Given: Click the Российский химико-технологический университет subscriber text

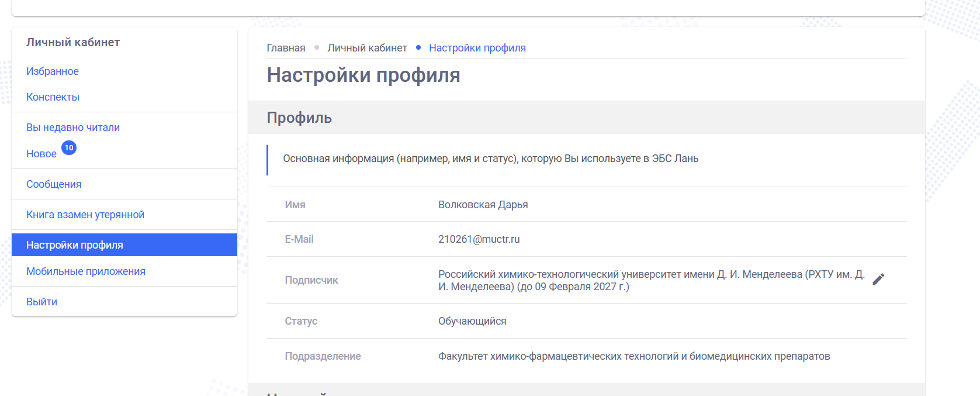Looking at the screenshot, I should (652, 280).
